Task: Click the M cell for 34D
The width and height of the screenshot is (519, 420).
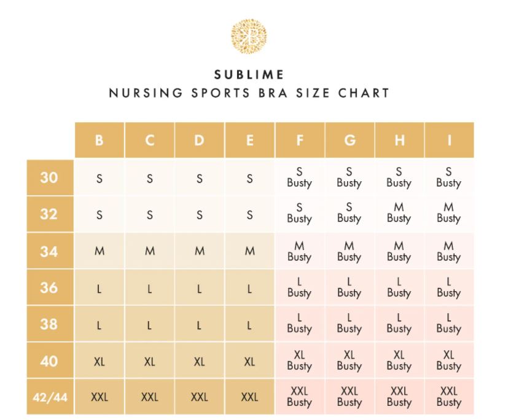Action: 200,251
